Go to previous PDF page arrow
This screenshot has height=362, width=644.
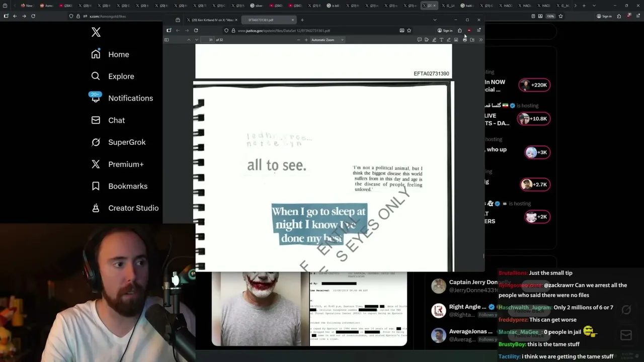coord(189,40)
